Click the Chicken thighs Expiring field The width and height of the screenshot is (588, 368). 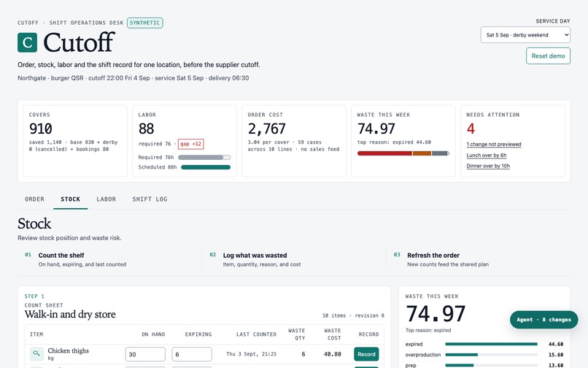point(192,354)
